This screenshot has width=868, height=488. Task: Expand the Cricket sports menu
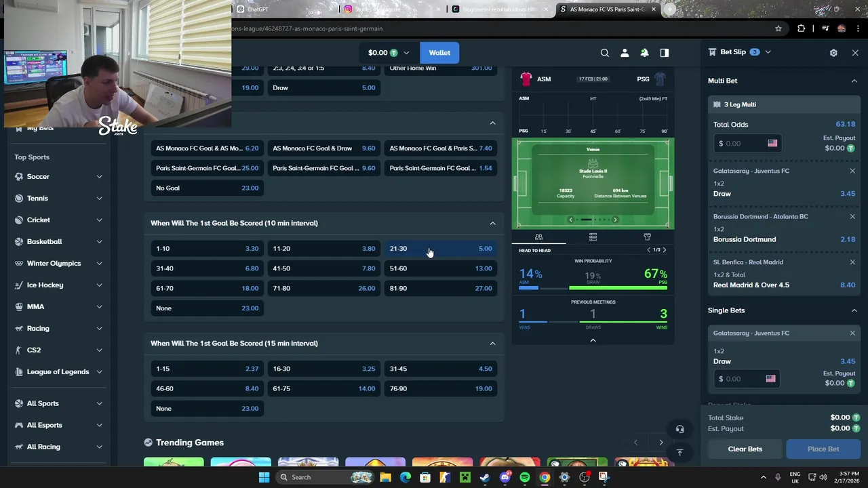tap(99, 220)
